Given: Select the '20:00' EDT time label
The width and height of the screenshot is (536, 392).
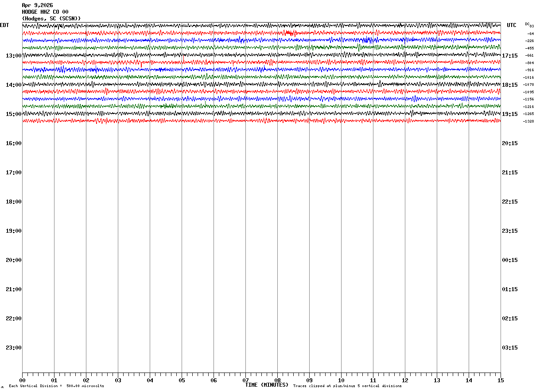Looking at the screenshot, I should [x=14, y=260].
